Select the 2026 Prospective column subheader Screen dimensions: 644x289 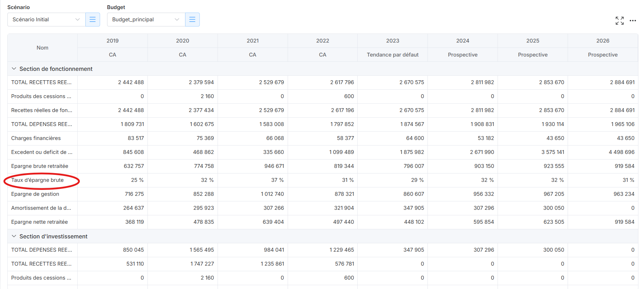point(602,55)
